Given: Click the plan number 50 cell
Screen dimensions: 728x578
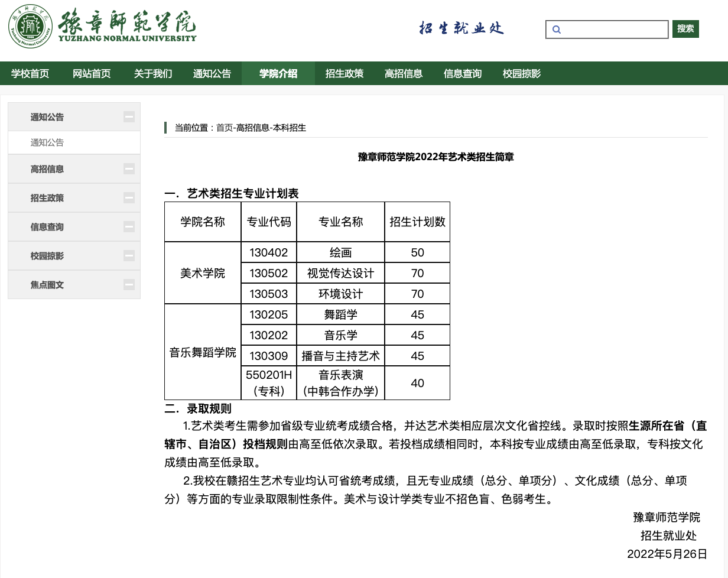Looking at the screenshot, I should 417,252.
